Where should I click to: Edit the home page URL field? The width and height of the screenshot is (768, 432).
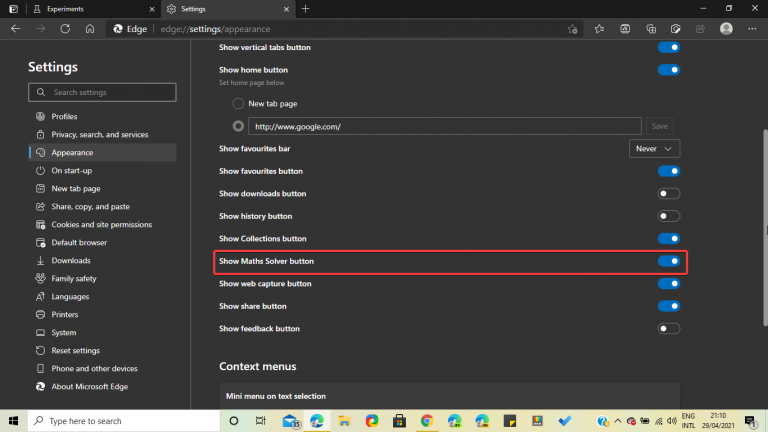point(445,126)
